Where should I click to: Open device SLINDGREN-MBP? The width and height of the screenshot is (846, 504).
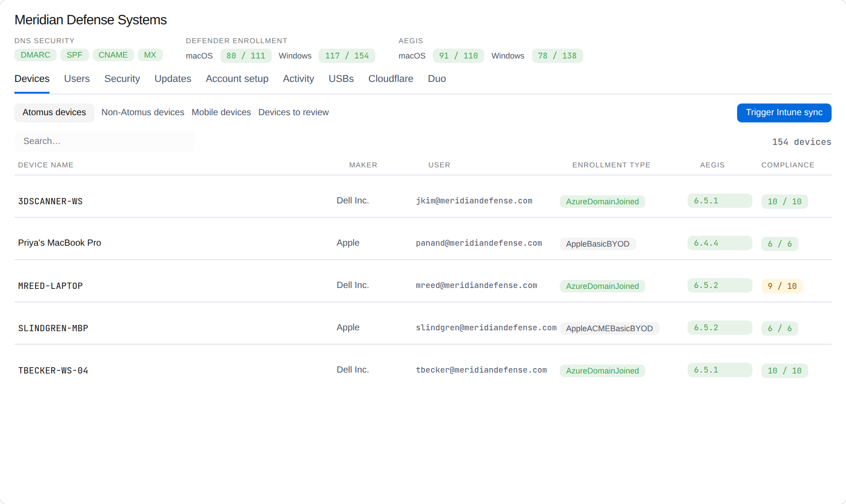pos(53,328)
